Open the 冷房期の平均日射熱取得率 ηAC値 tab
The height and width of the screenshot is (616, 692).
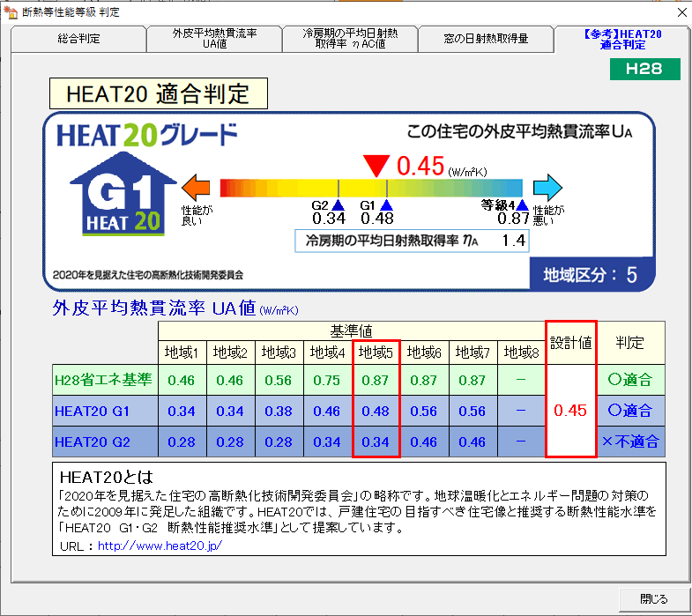(351, 39)
